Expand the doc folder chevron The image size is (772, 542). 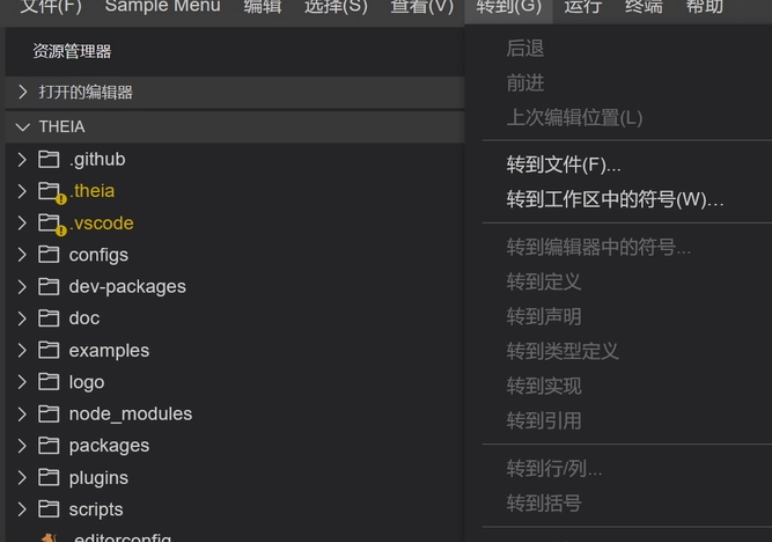coord(22,319)
